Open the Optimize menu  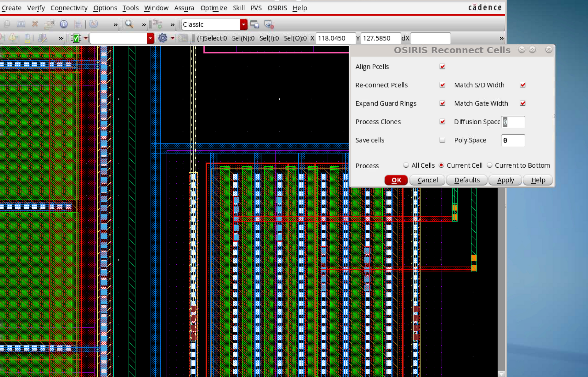click(x=214, y=8)
